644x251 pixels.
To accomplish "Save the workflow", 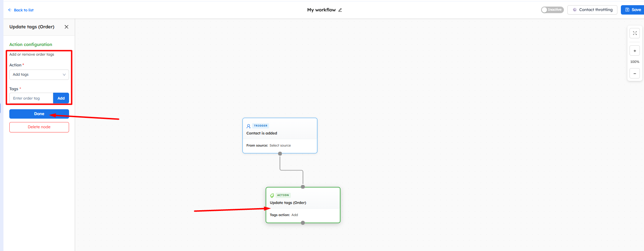I will point(633,10).
